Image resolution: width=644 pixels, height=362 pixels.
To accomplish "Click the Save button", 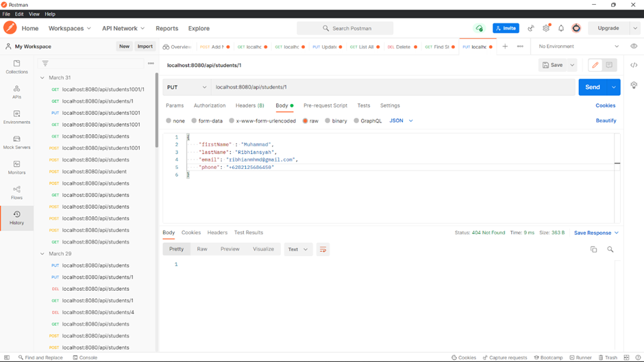I will point(552,65).
